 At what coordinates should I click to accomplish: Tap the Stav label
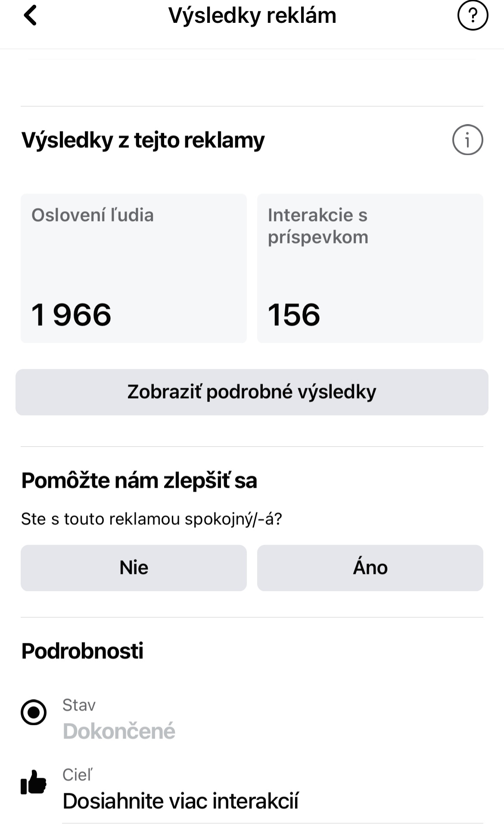79,705
